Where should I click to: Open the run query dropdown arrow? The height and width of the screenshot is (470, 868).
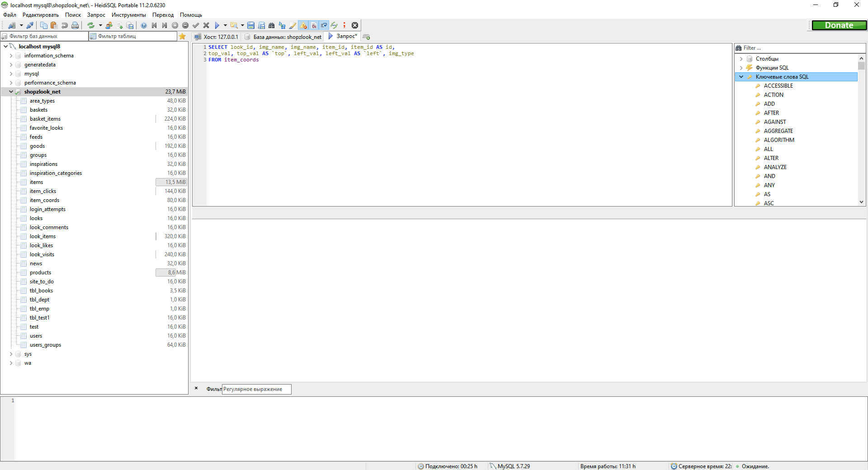226,25
